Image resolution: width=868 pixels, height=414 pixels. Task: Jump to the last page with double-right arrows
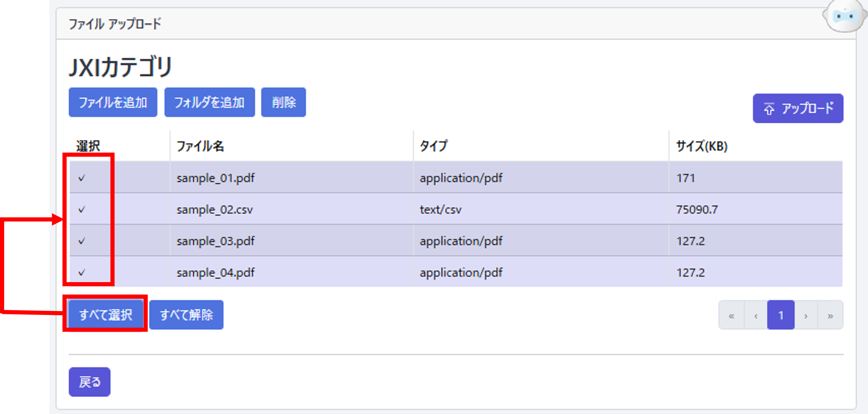tap(830, 316)
